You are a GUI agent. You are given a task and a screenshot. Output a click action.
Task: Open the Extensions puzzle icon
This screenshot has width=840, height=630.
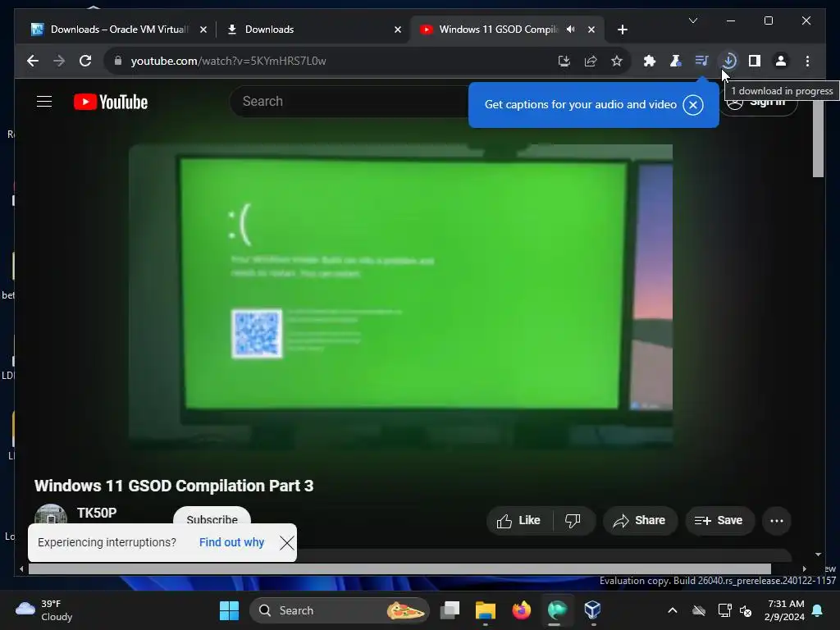(x=650, y=61)
